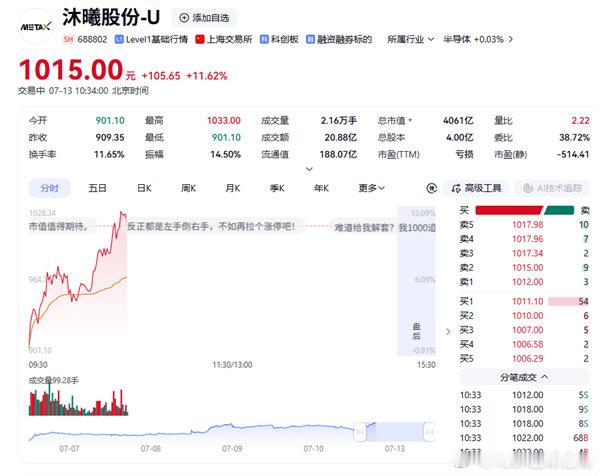Viewport: 600px width, 476px height.
Task: Click the round chart overlay icon
Action: (432, 188)
